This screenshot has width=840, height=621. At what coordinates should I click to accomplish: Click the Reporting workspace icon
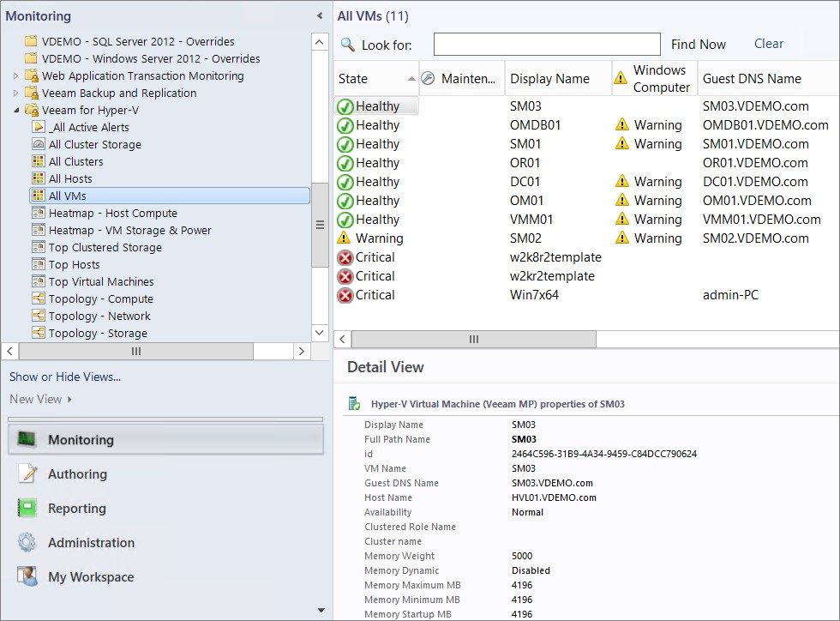[x=27, y=509]
